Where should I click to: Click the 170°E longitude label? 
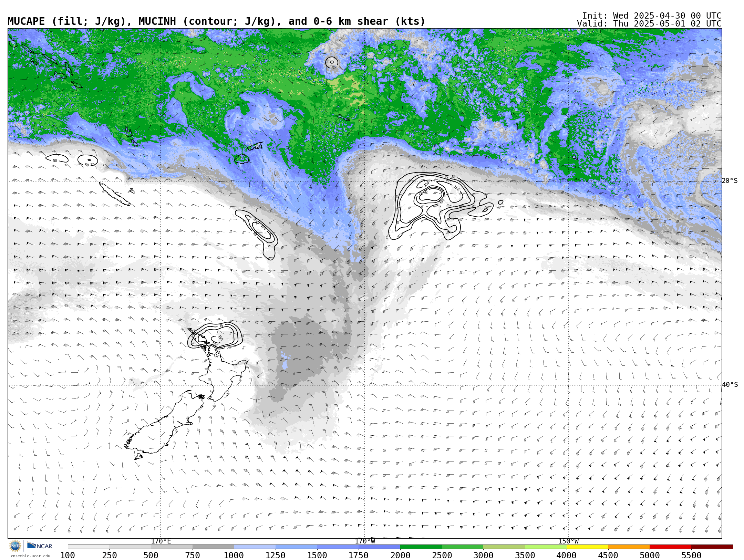pyautogui.click(x=161, y=541)
